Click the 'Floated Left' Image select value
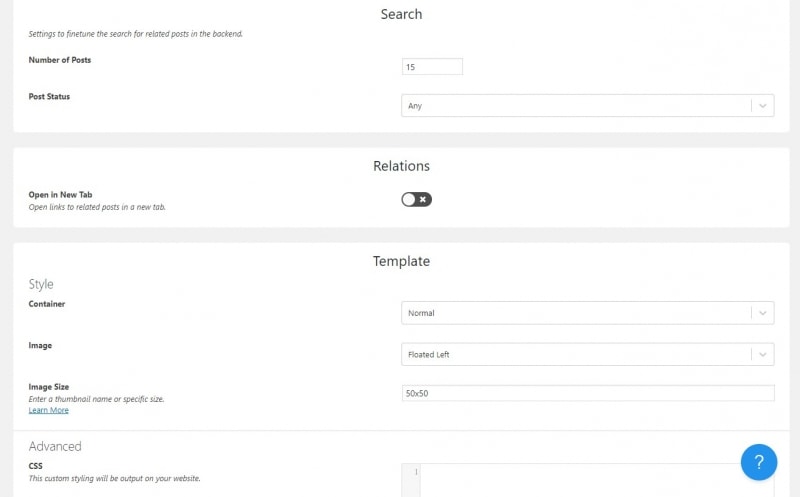The height and width of the screenshot is (497, 800). pos(429,354)
